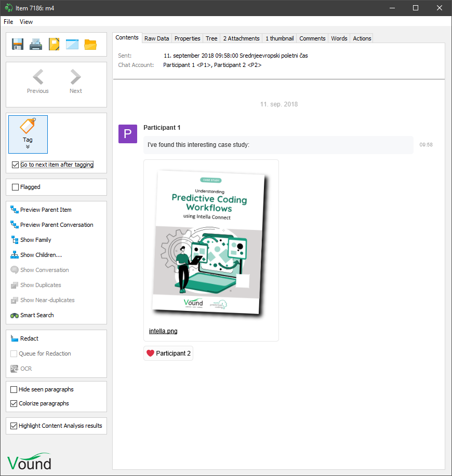
Task: Open Smart Search with binoculars icon
Action: point(36,315)
